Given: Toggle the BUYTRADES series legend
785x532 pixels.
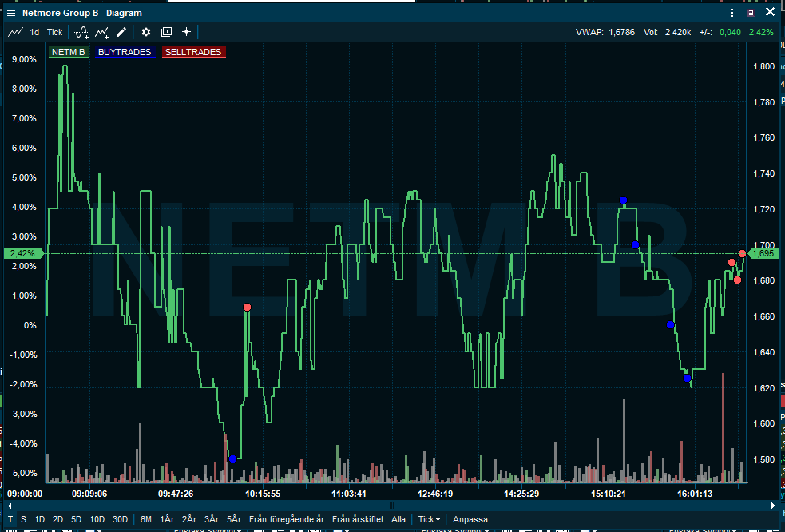Looking at the screenshot, I should coord(125,52).
